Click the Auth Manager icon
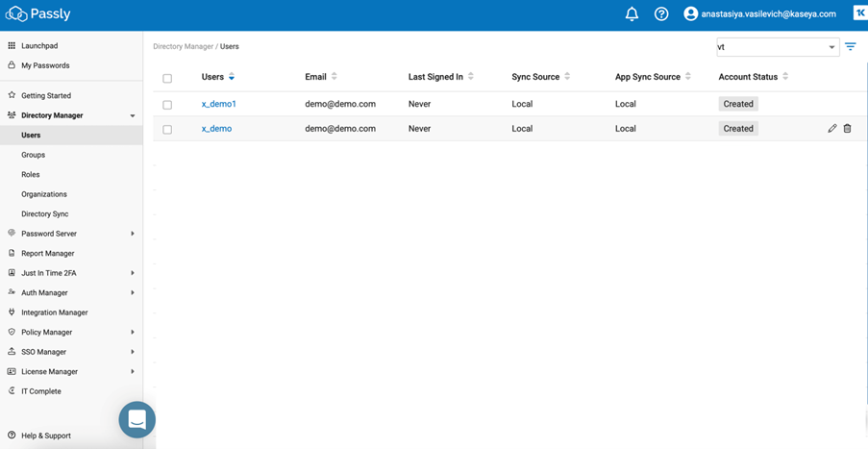The image size is (868, 449). [x=12, y=292]
